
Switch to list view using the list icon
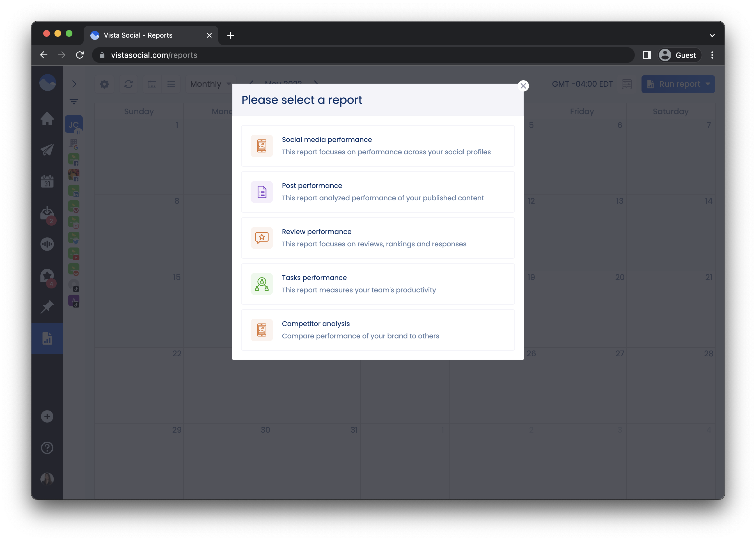[171, 84]
